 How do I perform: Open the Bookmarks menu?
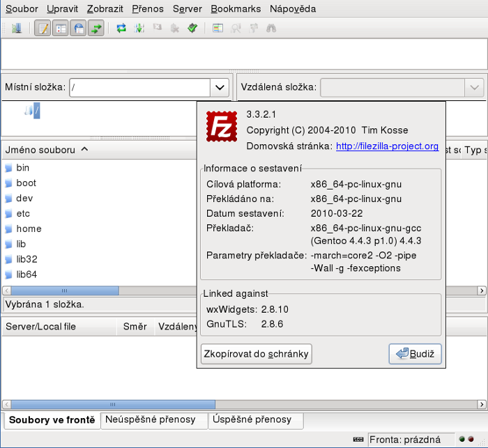pyautogui.click(x=236, y=9)
